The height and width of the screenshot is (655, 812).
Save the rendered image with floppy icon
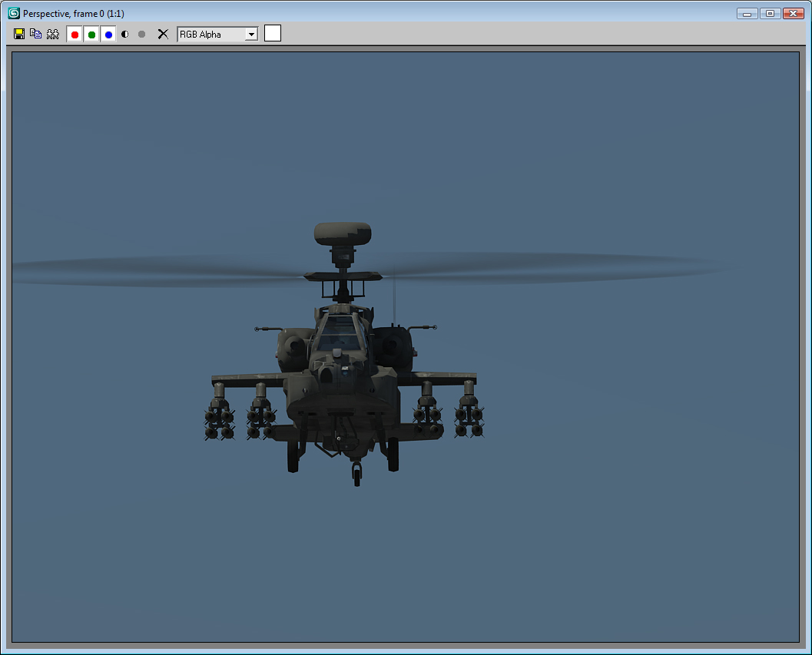point(19,35)
